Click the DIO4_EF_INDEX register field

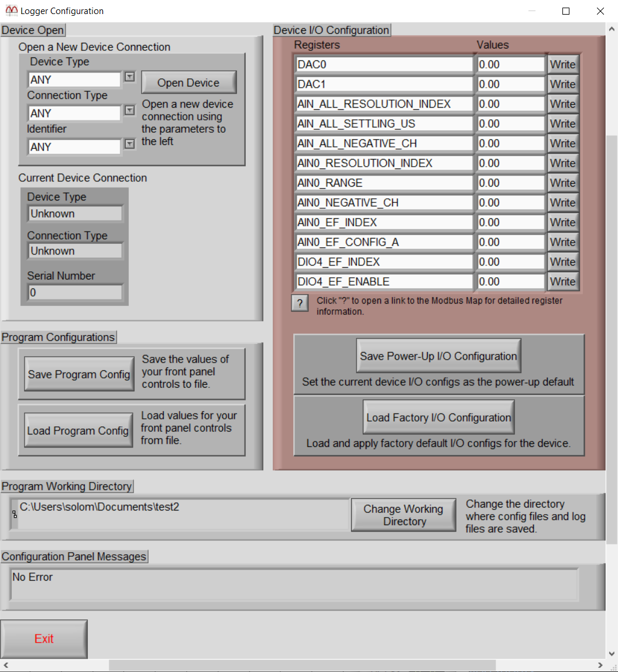click(384, 261)
